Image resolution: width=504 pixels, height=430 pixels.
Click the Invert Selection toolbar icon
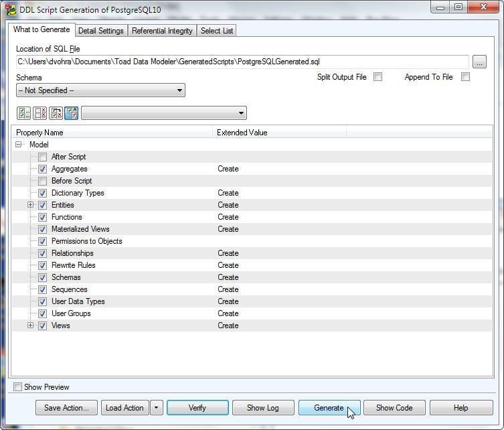[56, 113]
